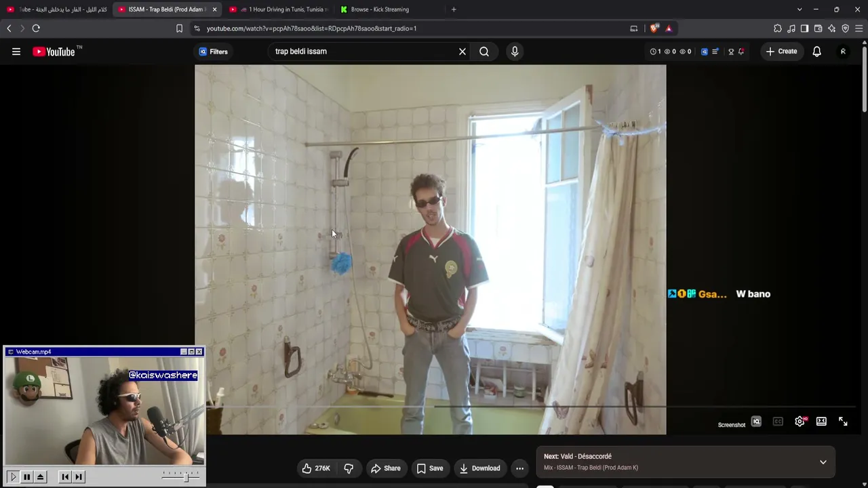This screenshot has height=488, width=868.
Task: Download the video
Action: pos(479,468)
